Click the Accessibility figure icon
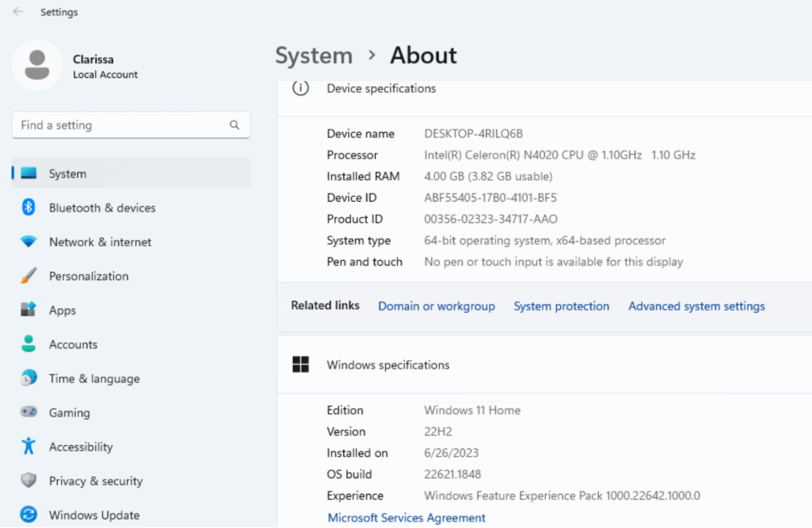The image size is (812, 528). (x=28, y=447)
